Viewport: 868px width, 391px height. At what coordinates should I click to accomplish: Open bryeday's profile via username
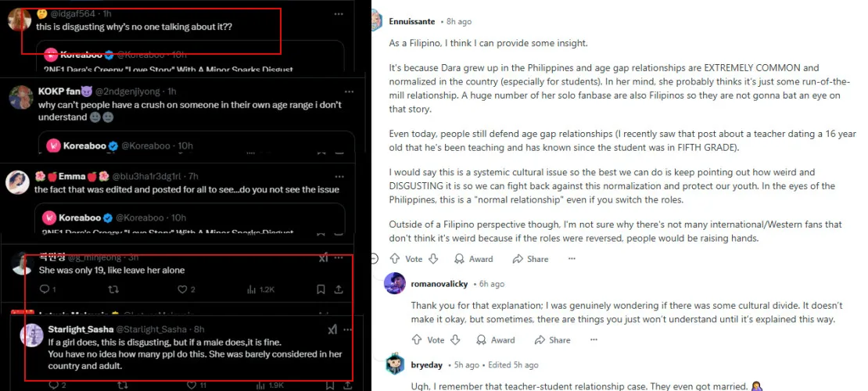(x=427, y=364)
